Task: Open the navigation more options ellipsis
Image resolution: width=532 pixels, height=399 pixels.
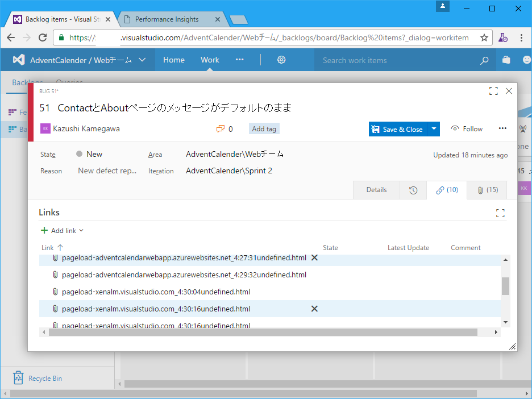Action: click(x=239, y=60)
